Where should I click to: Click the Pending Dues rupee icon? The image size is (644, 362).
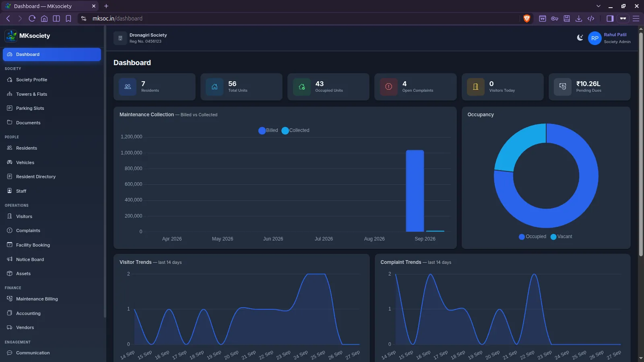pyautogui.click(x=563, y=87)
